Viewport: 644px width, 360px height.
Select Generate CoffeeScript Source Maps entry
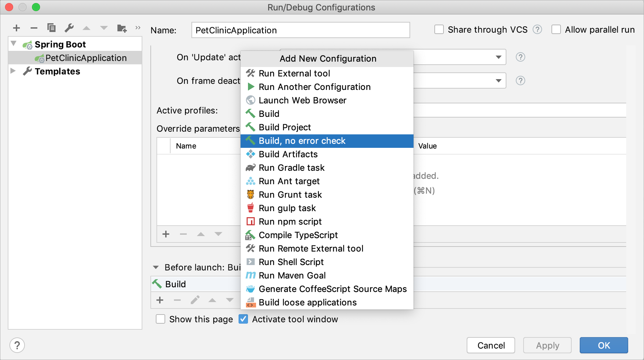point(327,289)
